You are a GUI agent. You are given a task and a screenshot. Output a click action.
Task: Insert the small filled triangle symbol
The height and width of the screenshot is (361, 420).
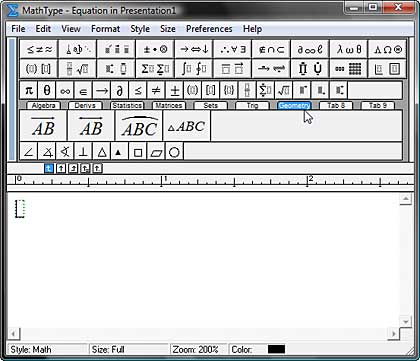pos(118,152)
